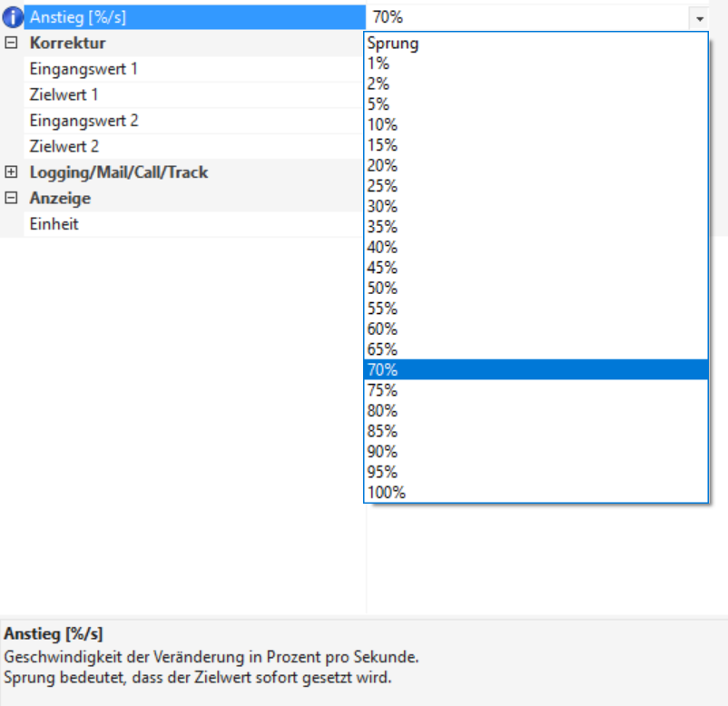Click the blue info icon beside Anstieg
This screenshot has width=728, height=706.
pyautogui.click(x=13, y=17)
